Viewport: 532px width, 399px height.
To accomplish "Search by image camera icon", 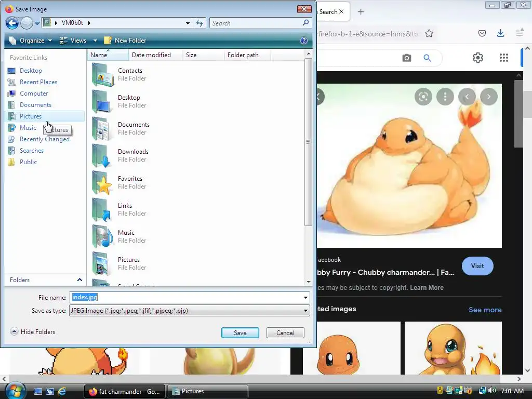I will click(x=407, y=58).
